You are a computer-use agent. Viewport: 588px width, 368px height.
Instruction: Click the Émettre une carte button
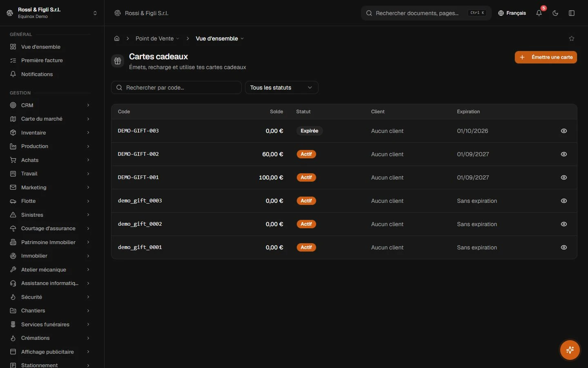pyautogui.click(x=546, y=57)
